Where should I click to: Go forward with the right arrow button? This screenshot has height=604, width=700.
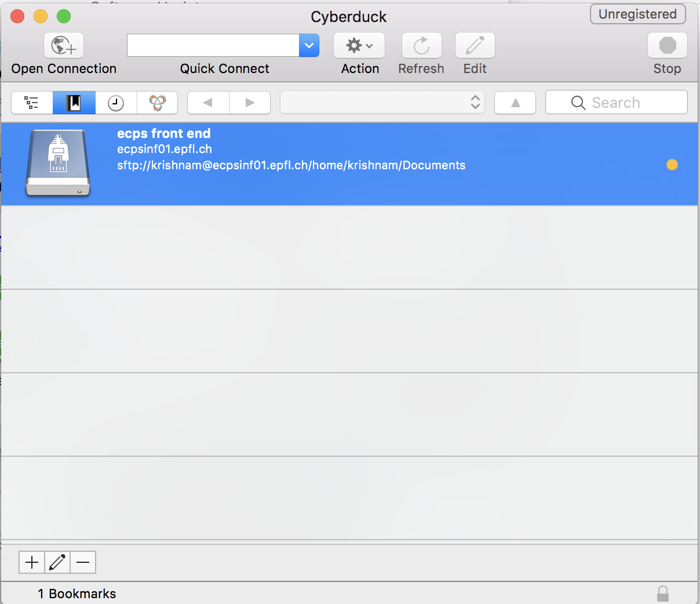(250, 103)
